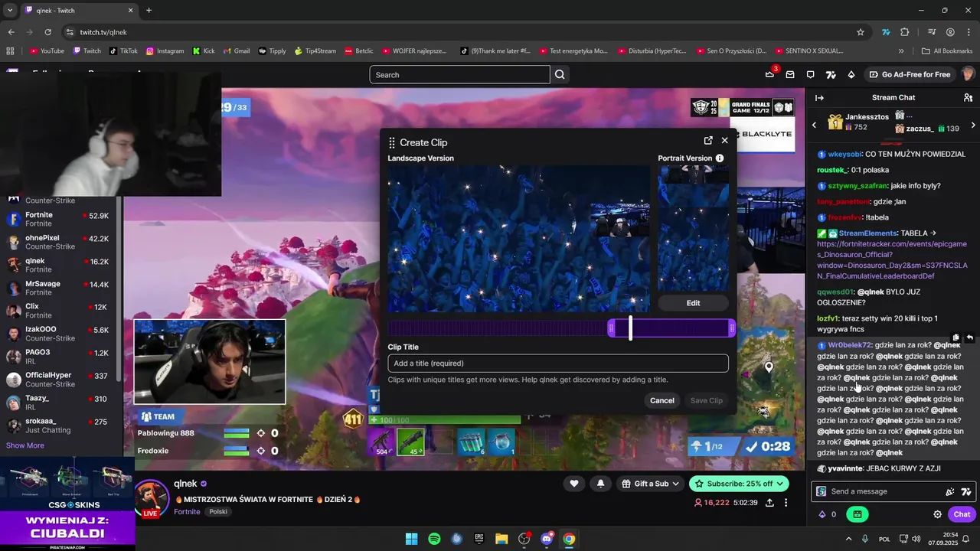Open the Fortnite category link under the stream title
The image size is (980, 551).
[187, 512]
